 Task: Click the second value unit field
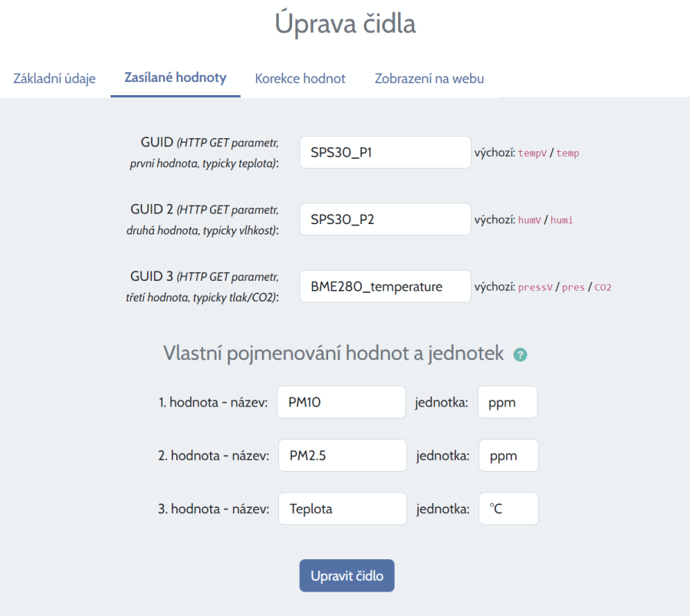(508, 456)
